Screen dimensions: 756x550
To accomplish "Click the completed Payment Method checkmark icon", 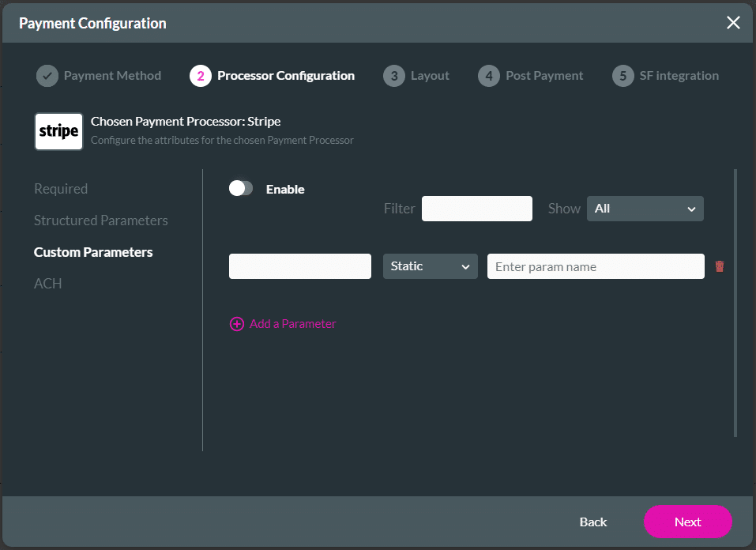I will click(47, 75).
